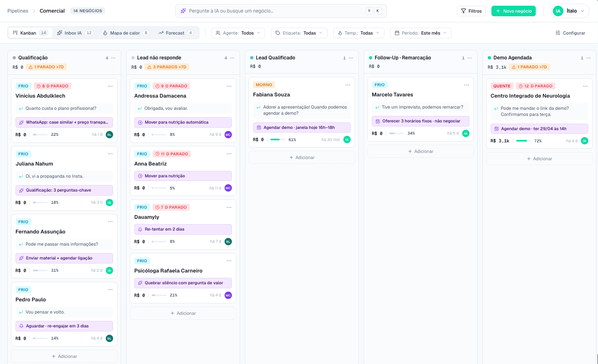Click suggestion Re-tentar em 2 dias
Image resolution: width=598 pixels, height=364 pixels.
click(183, 229)
